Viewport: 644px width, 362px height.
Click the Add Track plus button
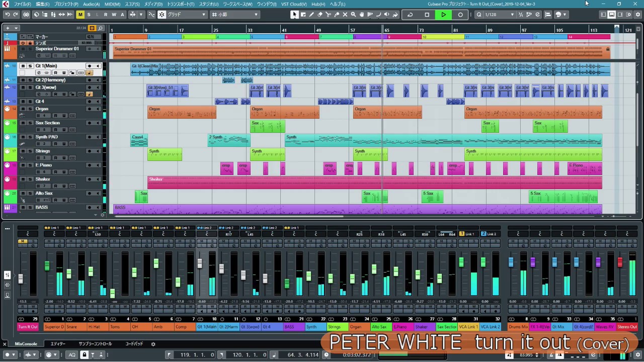pos(8,28)
